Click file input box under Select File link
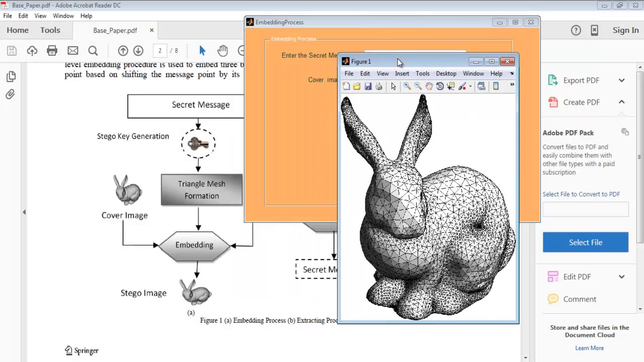This screenshot has width=644, height=362. (586, 209)
